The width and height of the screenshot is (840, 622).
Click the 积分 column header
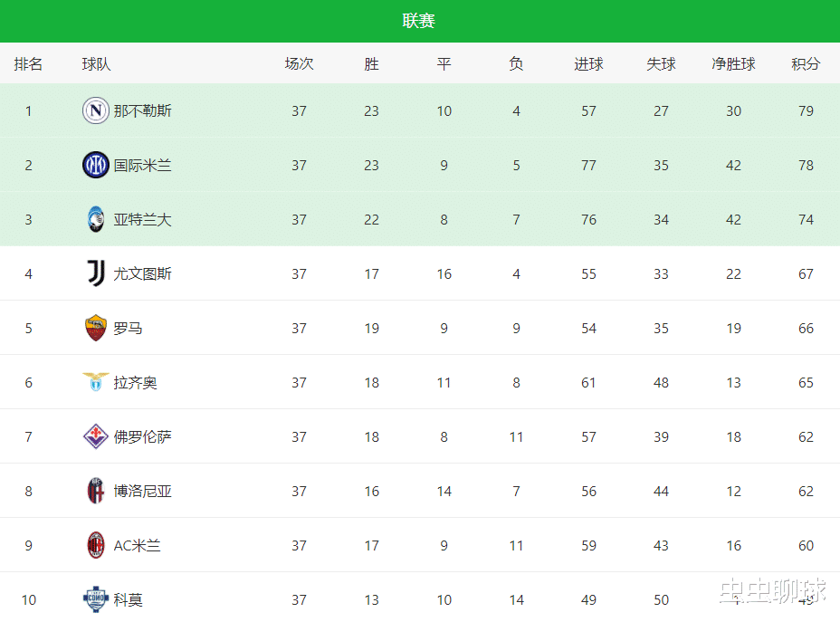[806, 64]
